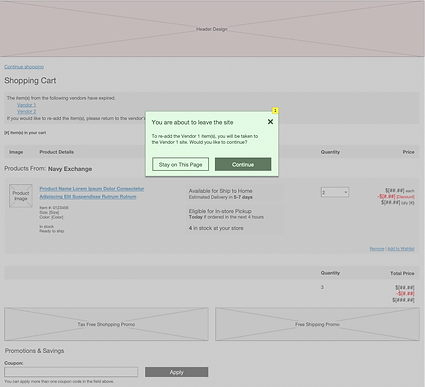Image resolution: width=425 pixels, height=387 pixels.
Task: Open the Continue shopping link
Action: (24, 67)
